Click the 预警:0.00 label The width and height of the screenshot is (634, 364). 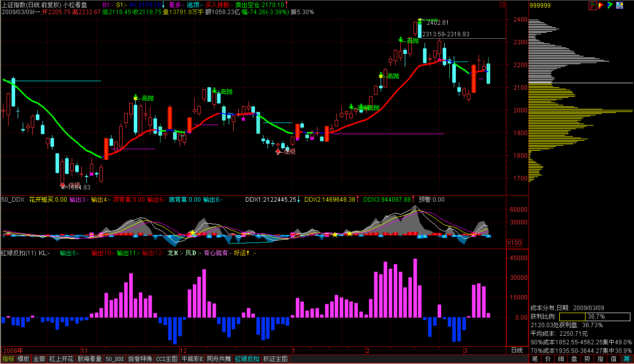pos(431,200)
